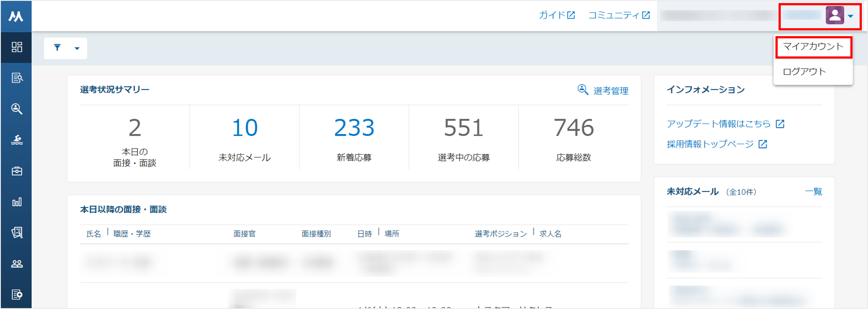This screenshot has width=868, height=309.
Task: Click the filter funnel icon
Action: (x=57, y=48)
